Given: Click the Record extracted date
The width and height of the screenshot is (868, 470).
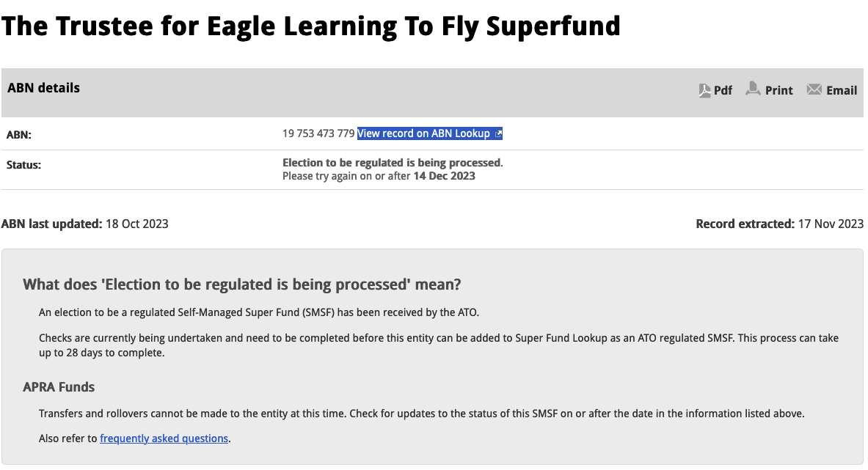Looking at the screenshot, I should click(831, 224).
